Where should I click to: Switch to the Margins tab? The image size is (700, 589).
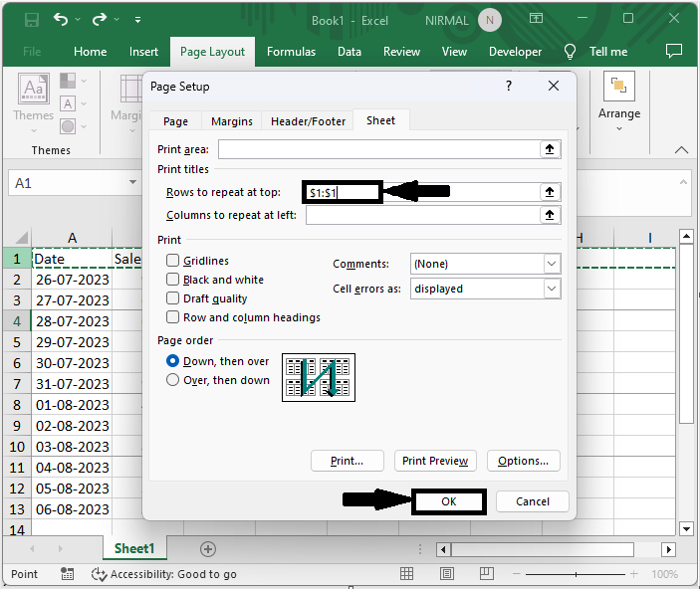coord(232,121)
